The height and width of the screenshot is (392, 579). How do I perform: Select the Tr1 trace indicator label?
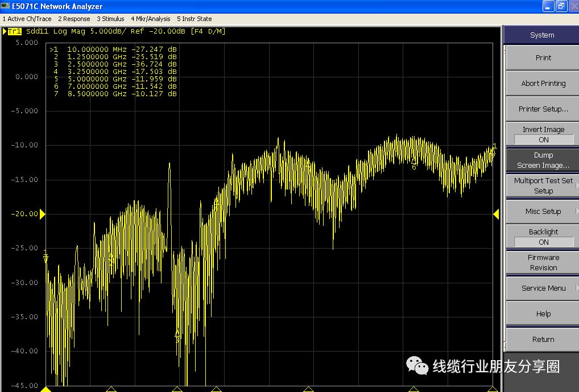click(15, 31)
